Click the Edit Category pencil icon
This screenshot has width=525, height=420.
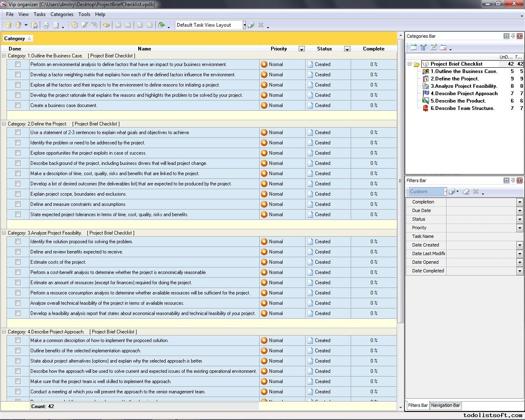coord(434,48)
